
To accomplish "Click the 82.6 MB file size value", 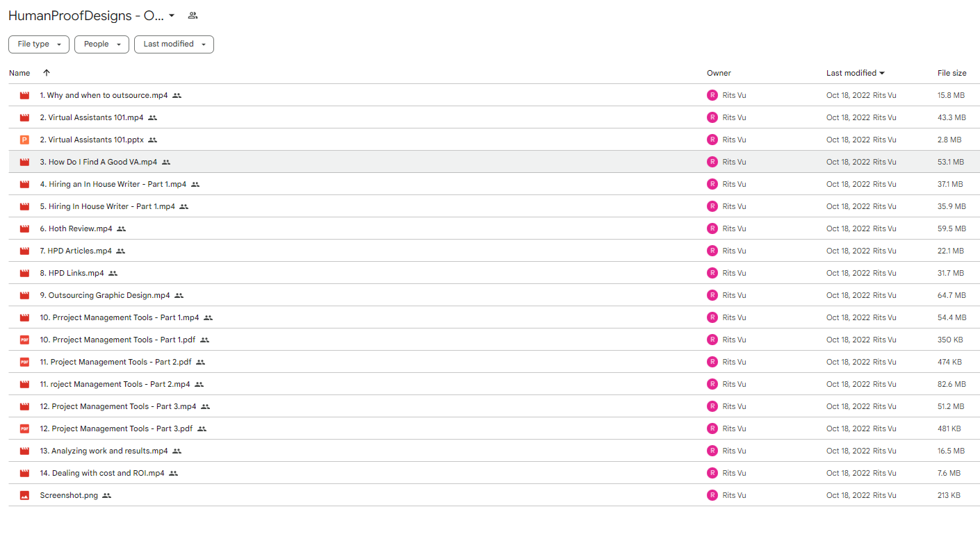I will coord(952,384).
